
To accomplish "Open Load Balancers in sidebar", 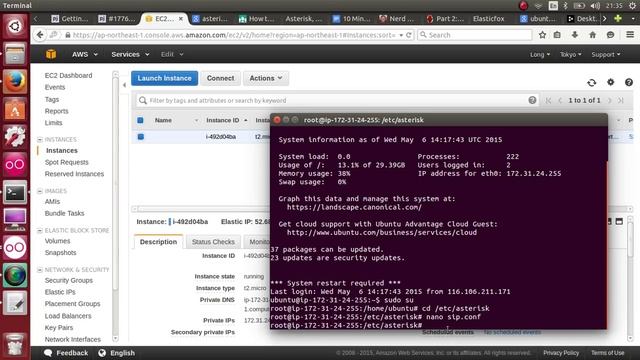I will tap(68, 316).
